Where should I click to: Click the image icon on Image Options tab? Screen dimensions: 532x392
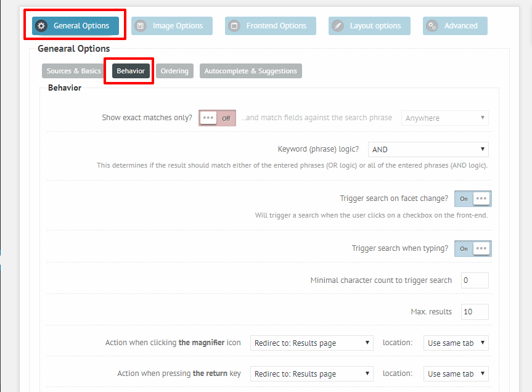click(140, 25)
